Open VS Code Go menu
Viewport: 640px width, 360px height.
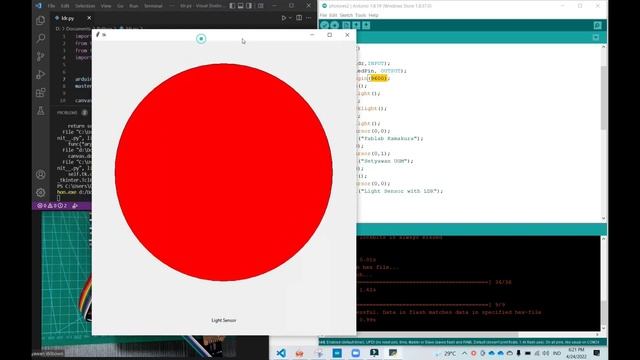click(120, 6)
